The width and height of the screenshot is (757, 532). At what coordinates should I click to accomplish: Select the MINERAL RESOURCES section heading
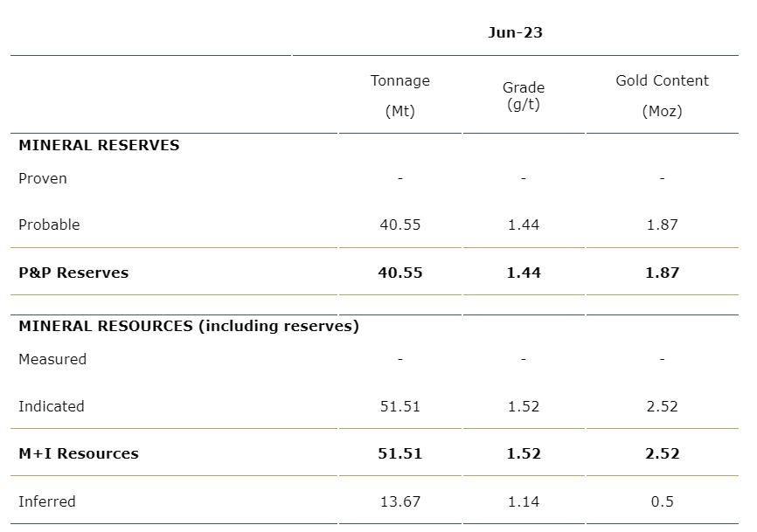pos(188,326)
